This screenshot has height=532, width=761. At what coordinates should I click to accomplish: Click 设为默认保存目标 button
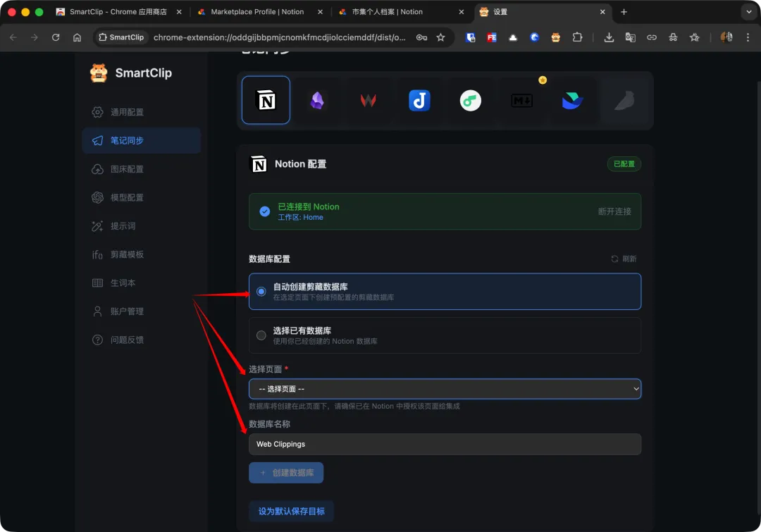[x=291, y=511]
